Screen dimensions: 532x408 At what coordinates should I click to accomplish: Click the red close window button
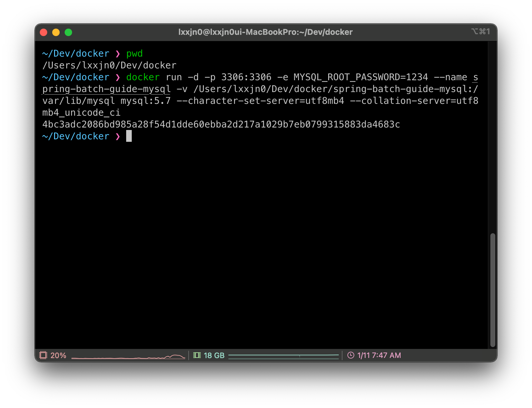coord(44,32)
